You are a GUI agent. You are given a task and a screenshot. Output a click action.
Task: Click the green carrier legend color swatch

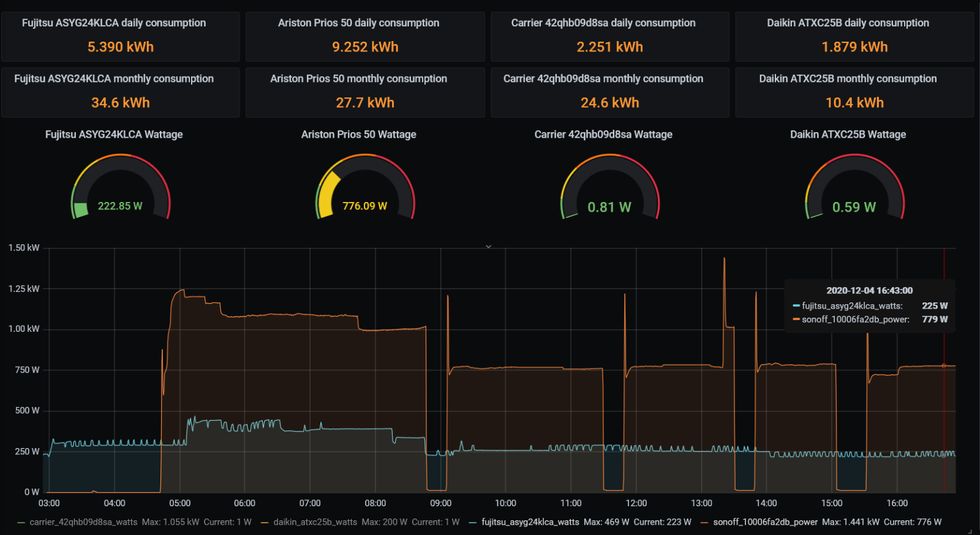21,522
